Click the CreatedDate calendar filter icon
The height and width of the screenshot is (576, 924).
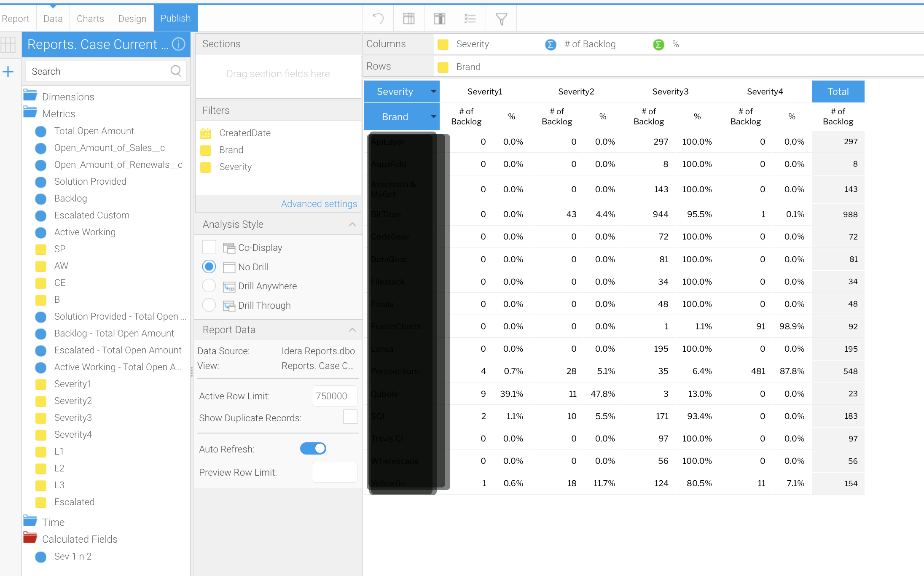(206, 133)
